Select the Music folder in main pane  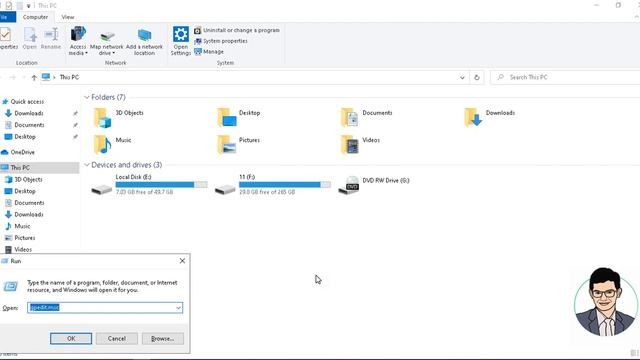tap(113, 144)
